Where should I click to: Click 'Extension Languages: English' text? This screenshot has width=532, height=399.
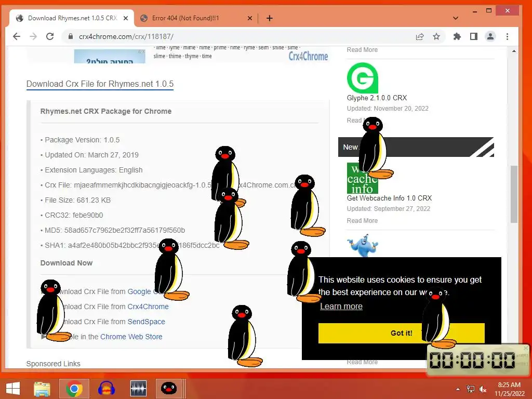click(x=94, y=170)
